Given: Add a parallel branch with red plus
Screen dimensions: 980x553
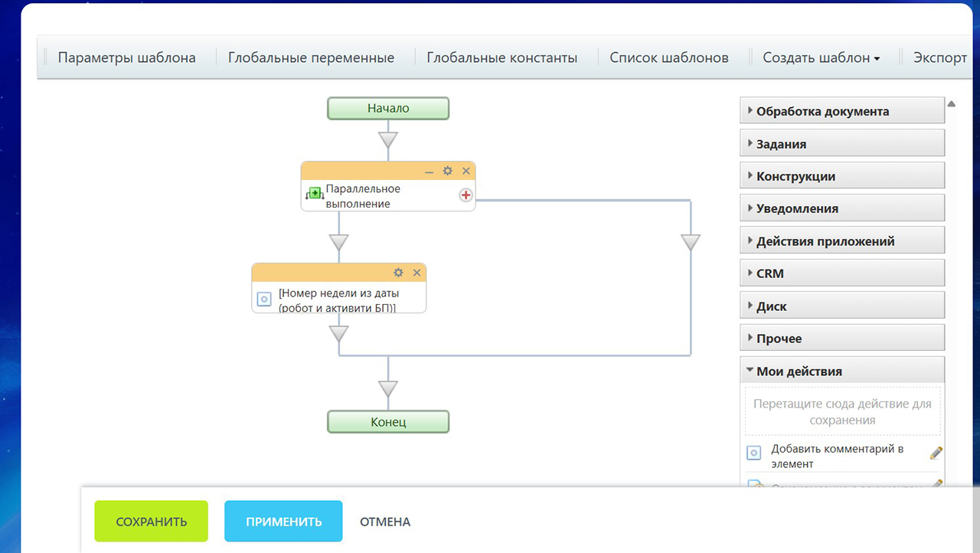Looking at the screenshot, I should 465,195.
